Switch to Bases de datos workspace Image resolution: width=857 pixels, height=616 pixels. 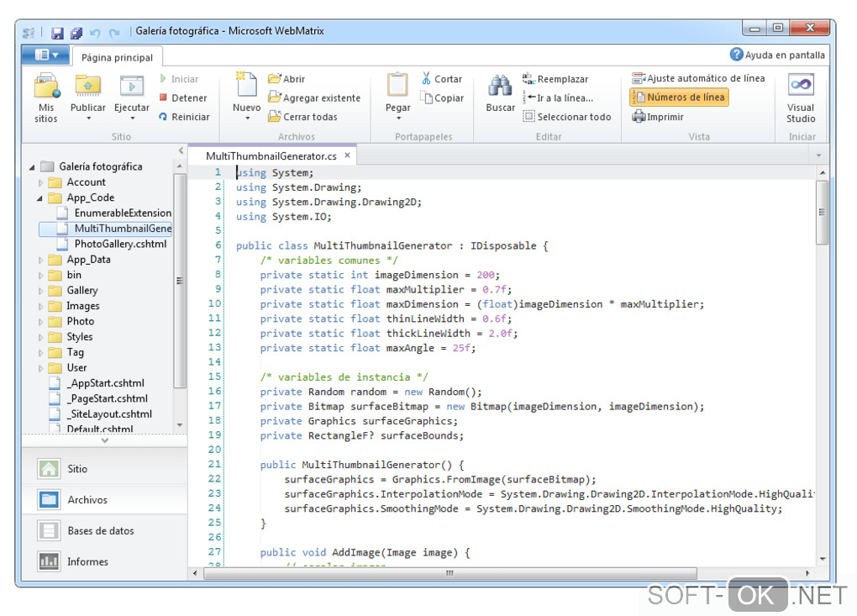point(100,531)
